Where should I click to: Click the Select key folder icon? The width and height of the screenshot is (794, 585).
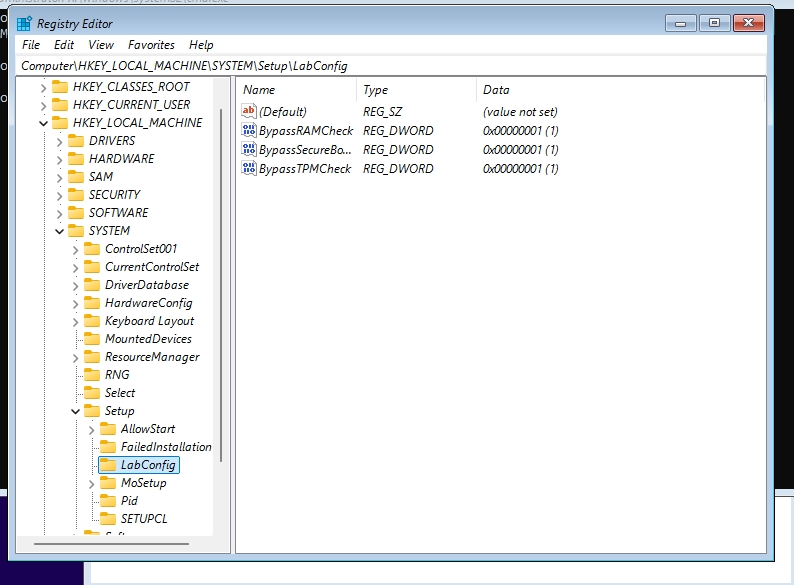[92, 393]
